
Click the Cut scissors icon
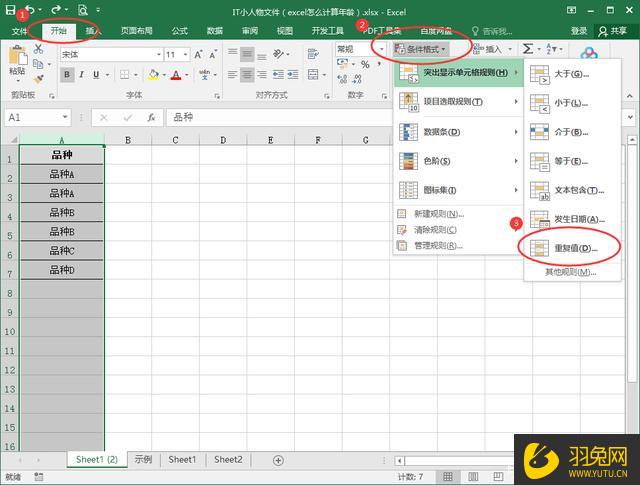38,49
